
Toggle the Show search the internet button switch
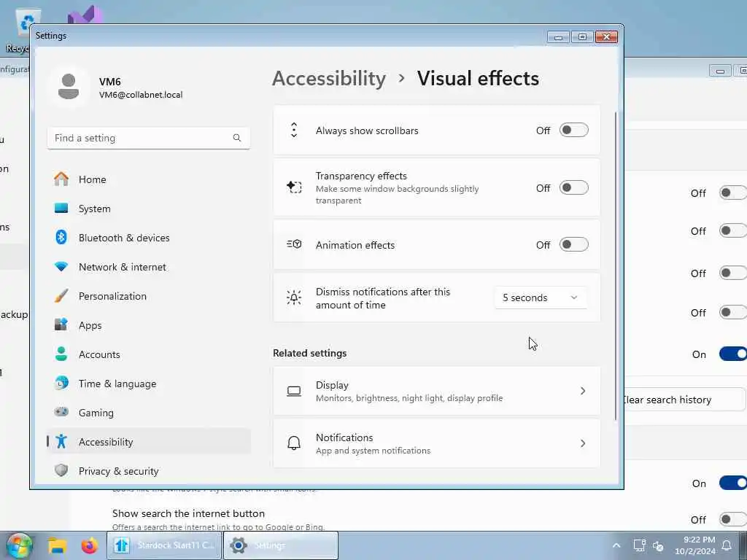tap(732, 519)
